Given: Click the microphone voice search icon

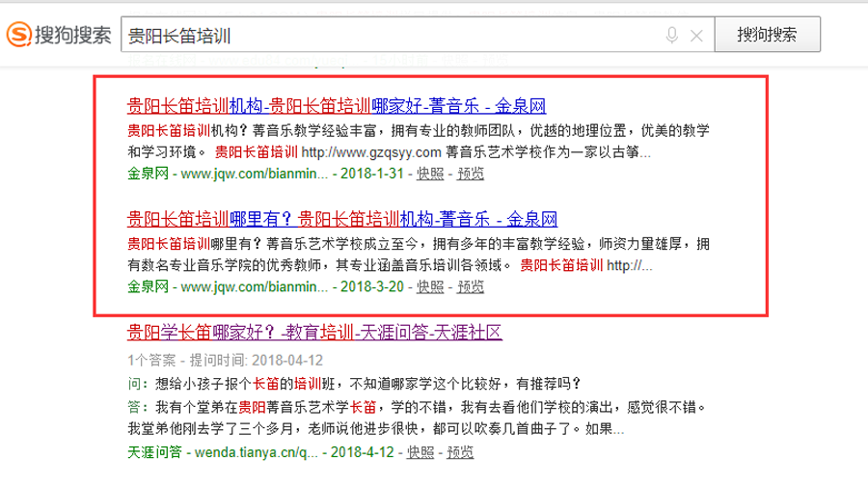Looking at the screenshot, I should click(x=671, y=36).
